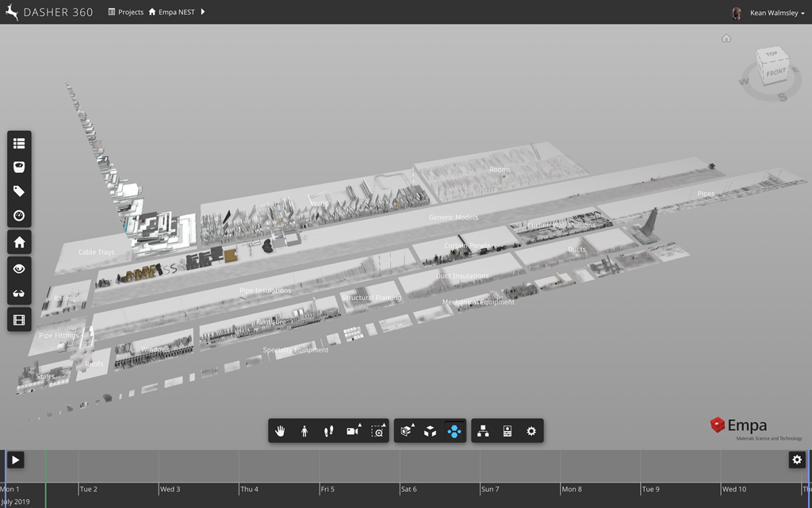Select Empa NEST in the breadcrumb
Image resolution: width=812 pixels, height=508 pixels.
[177, 13]
